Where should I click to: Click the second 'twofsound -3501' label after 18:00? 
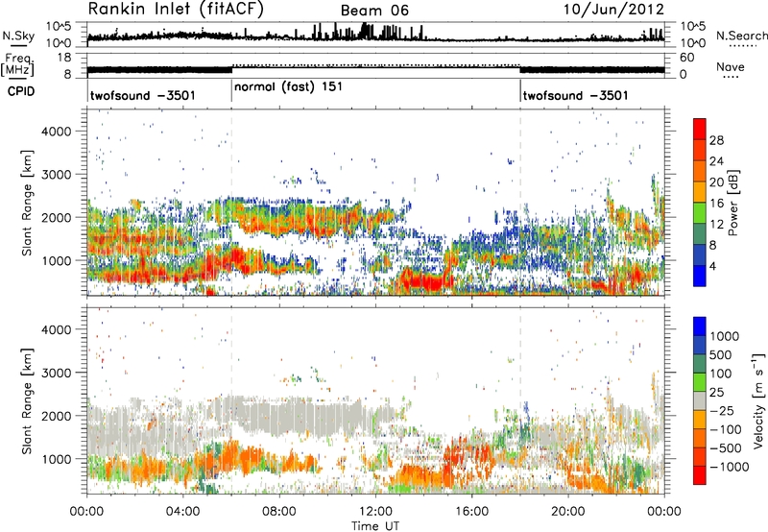coord(575,95)
